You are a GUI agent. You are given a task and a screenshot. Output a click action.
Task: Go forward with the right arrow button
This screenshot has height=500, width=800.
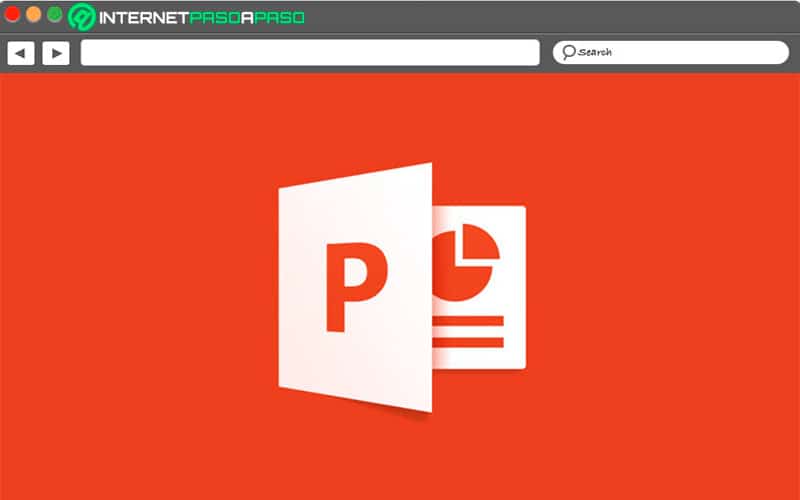(56, 53)
